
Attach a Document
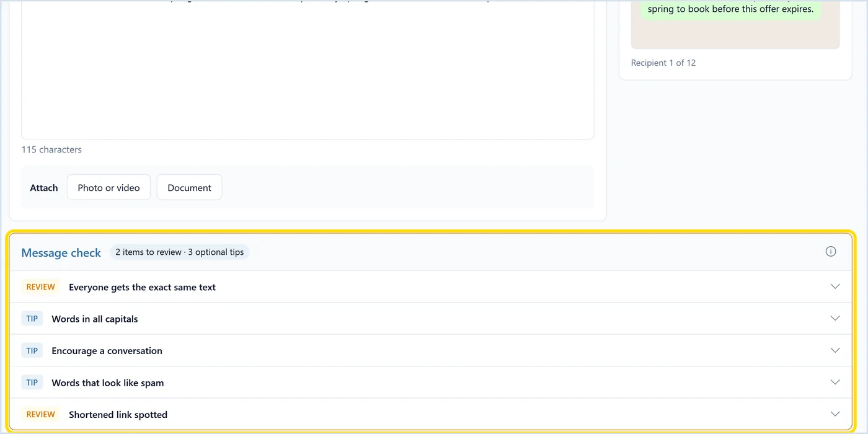tap(189, 187)
